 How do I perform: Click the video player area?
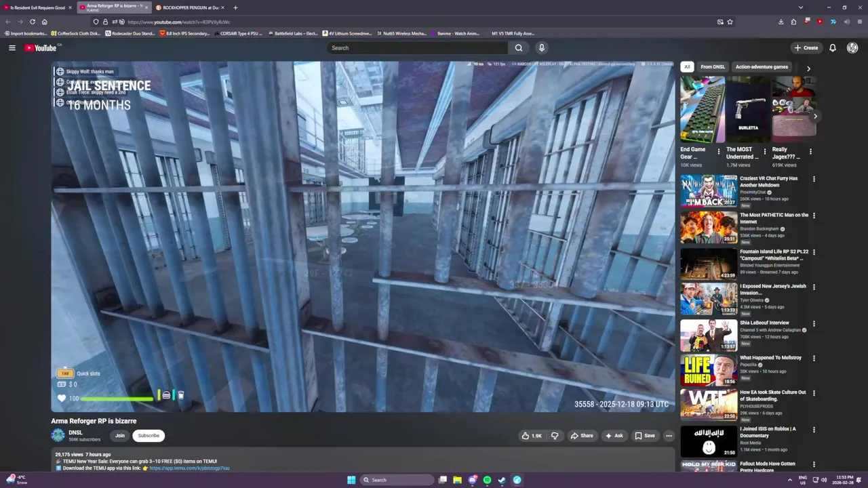click(363, 237)
